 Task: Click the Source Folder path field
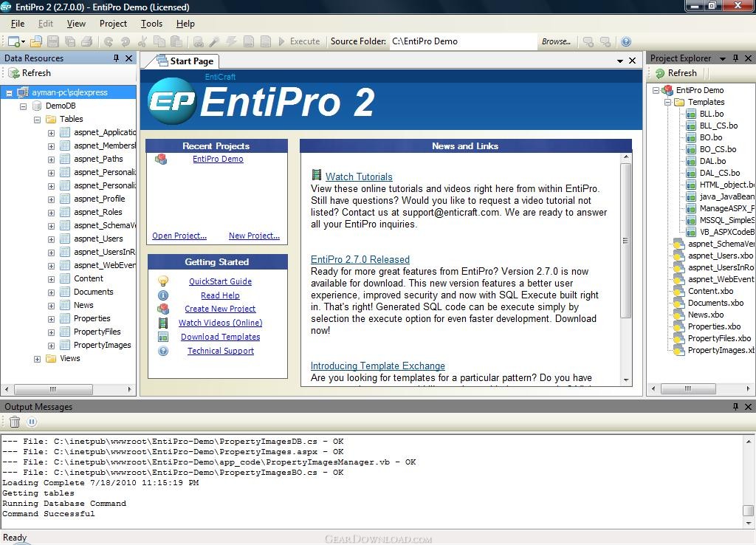tap(463, 41)
